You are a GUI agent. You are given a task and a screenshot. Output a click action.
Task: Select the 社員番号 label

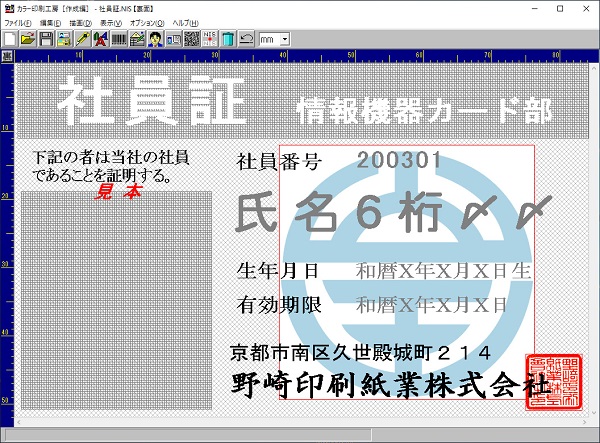click(279, 162)
